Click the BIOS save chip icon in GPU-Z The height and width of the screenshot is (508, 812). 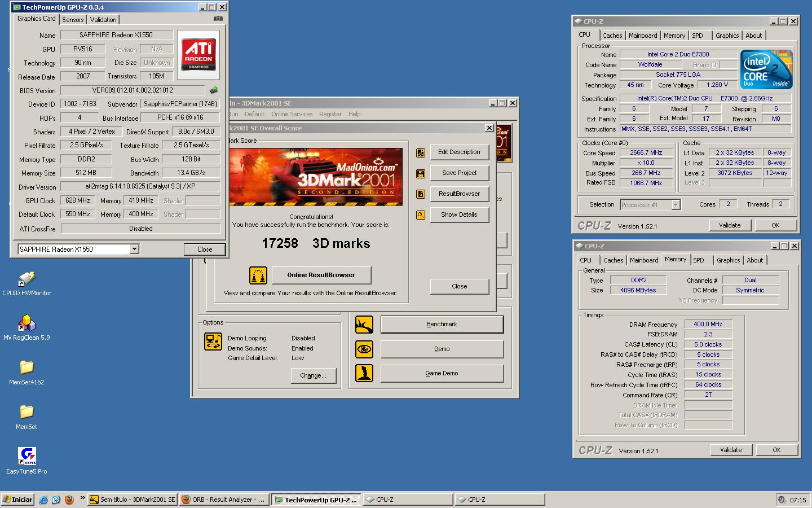(214, 90)
